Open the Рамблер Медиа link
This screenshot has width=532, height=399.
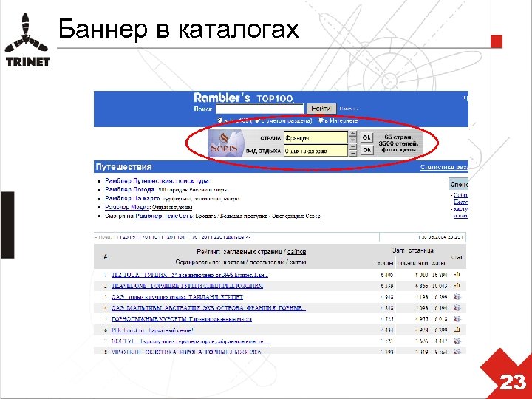(x=128, y=207)
